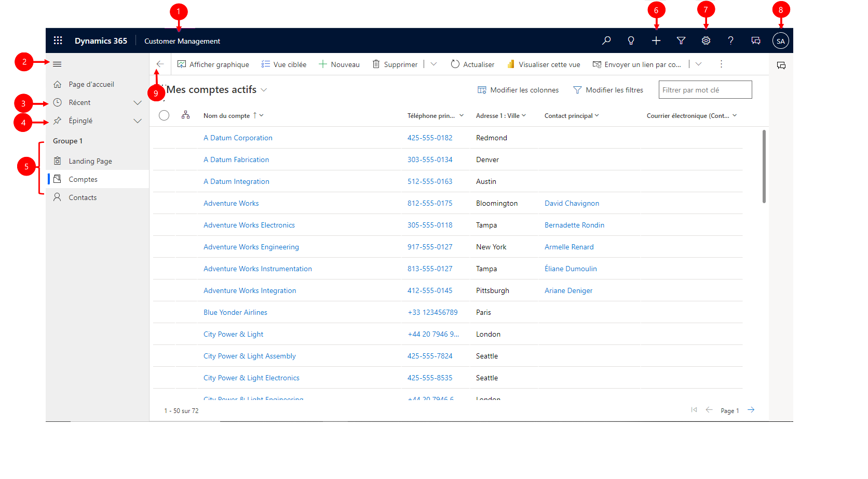868x479 pixels.
Task: Open Nom du compte column dropdown
Action: [262, 115]
